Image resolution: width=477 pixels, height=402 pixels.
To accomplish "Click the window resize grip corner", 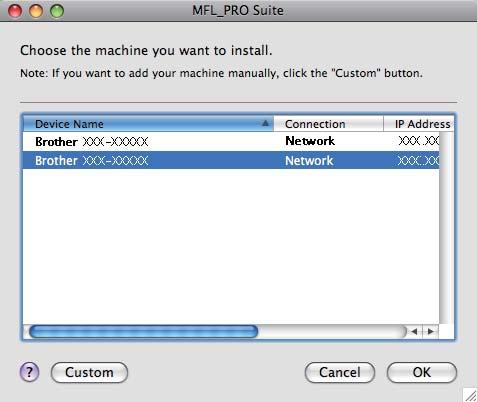I will [470, 395].
